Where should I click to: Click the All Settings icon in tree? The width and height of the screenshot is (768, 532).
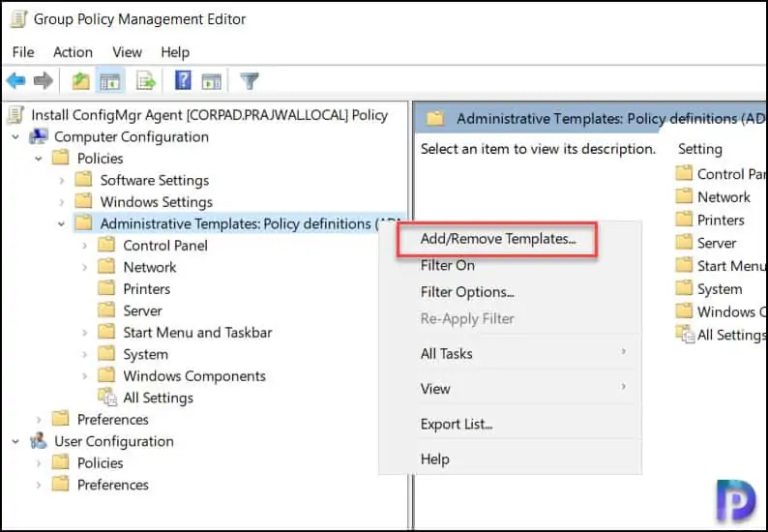point(107,398)
